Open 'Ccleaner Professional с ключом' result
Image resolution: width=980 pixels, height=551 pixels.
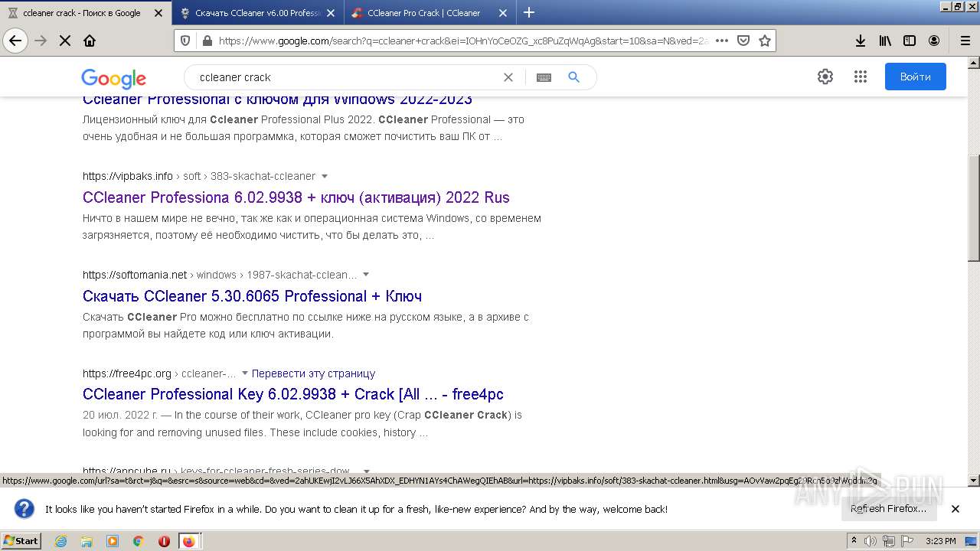click(x=277, y=100)
